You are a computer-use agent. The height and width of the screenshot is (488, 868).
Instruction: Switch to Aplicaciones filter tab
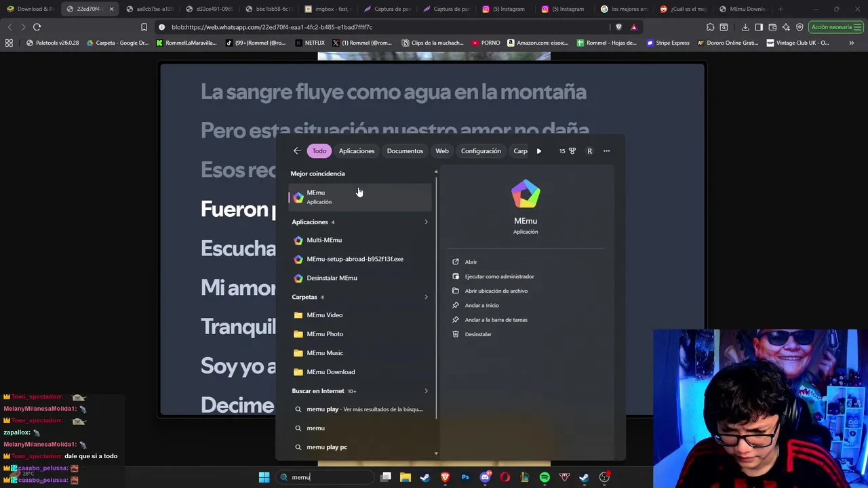click(x=357, y=151)
